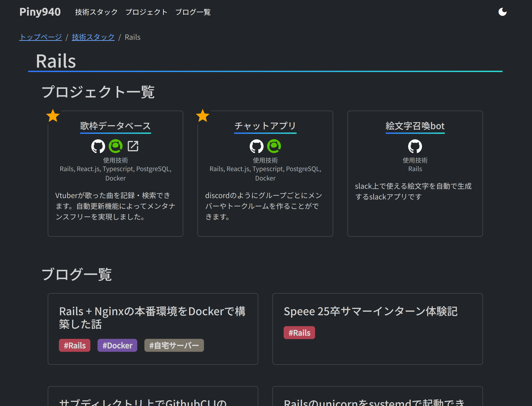This screenshot has width=532, height=406.
Task: Click the 使用技術 label on 歌枠データベース card
Action: click(116, 160)
